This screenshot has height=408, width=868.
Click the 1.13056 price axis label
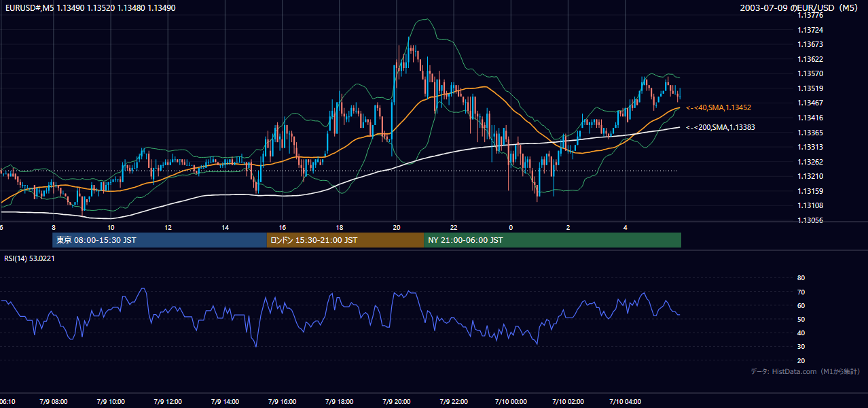pyautogui.click(x=810, y=220)
